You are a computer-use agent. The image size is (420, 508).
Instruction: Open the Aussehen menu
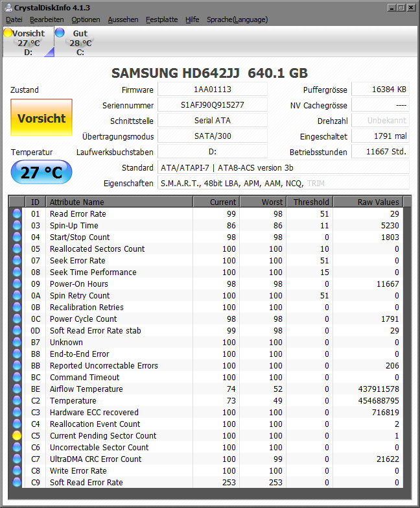tap(123, 19)
